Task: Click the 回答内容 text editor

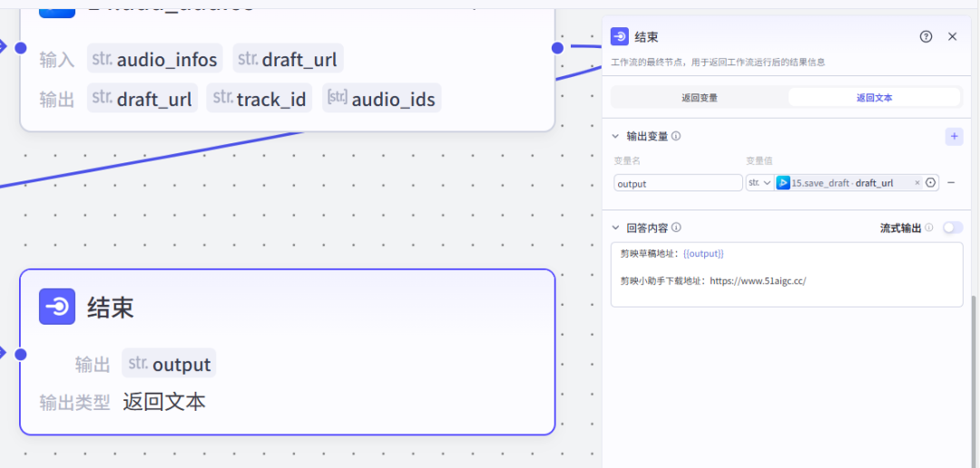Action: tap(786, 275)
